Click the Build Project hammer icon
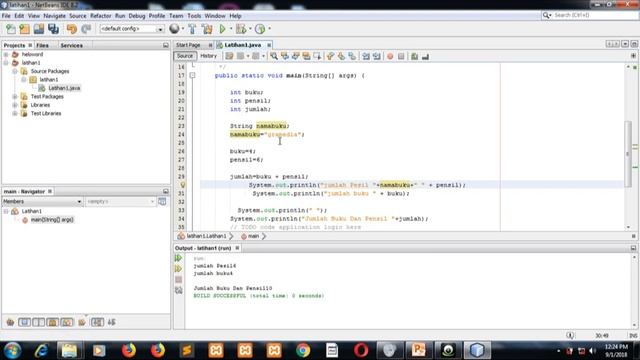Viewport: 640px width, 360px height. 192,29
